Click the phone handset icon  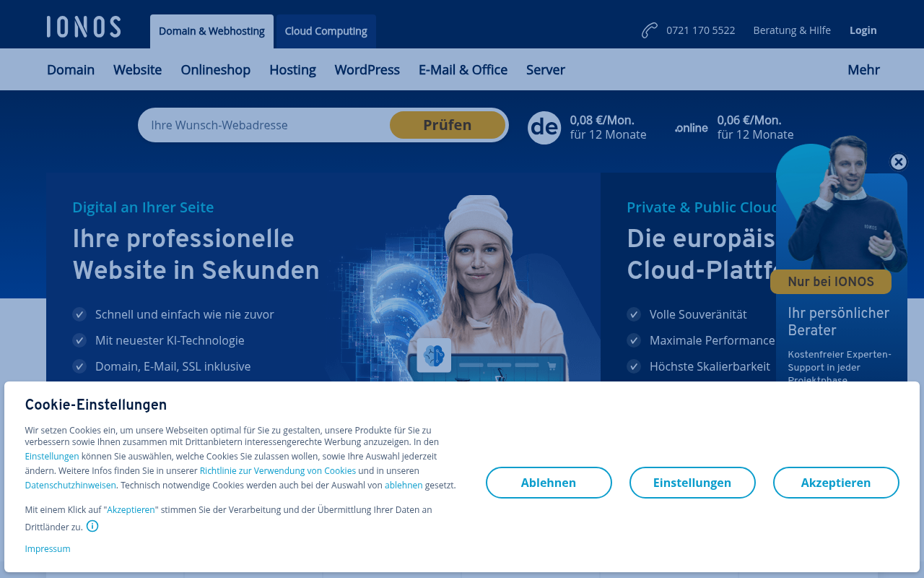click(650, 30)
